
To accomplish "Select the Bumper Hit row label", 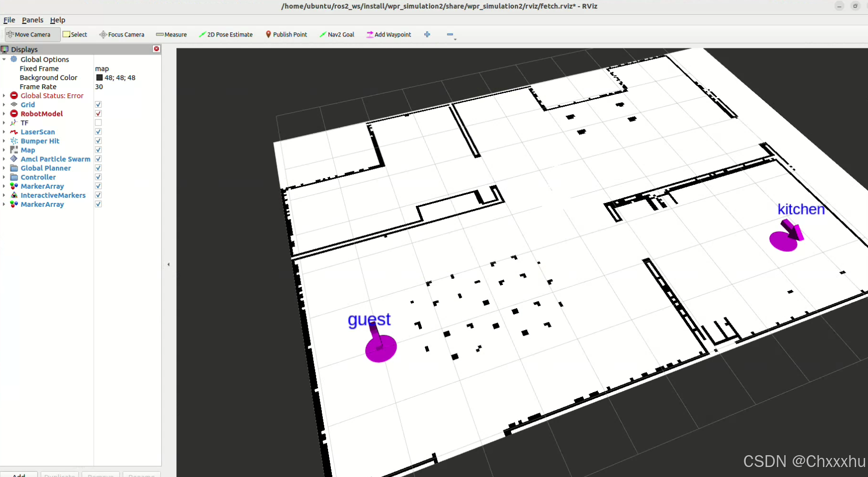I will 40,141.
